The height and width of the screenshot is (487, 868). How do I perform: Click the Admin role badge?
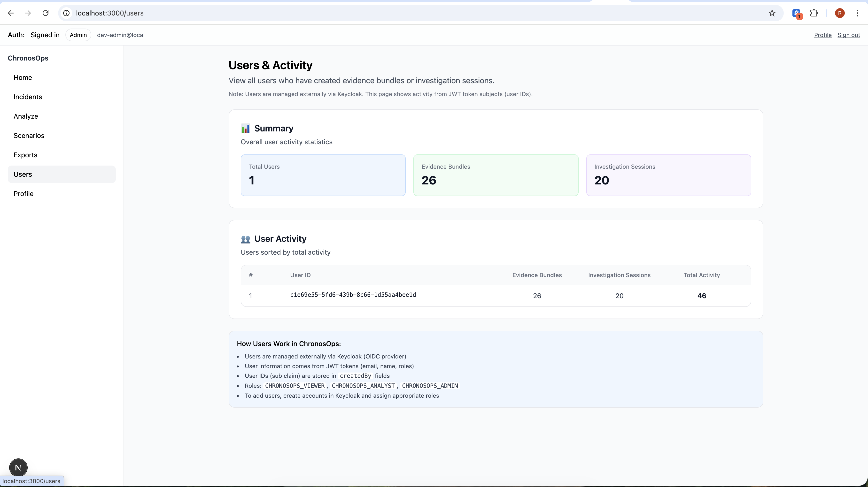point(78,35)
